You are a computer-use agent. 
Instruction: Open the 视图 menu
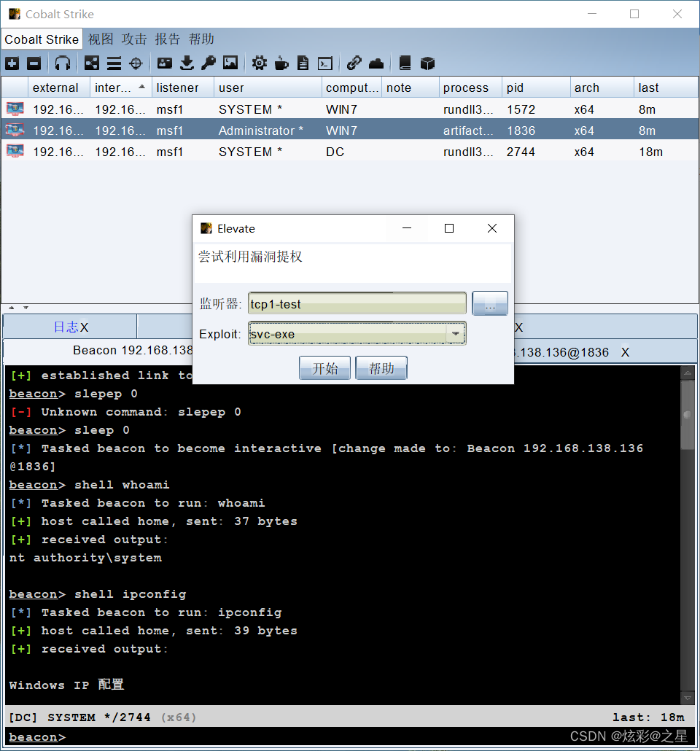[101, 39]
